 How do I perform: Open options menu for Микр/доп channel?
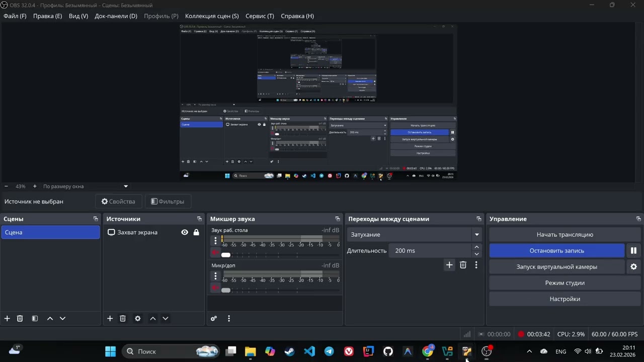215,276
